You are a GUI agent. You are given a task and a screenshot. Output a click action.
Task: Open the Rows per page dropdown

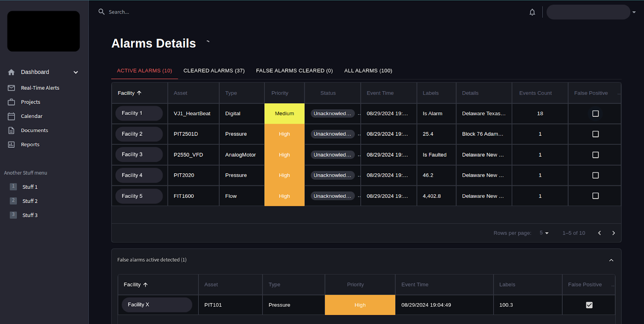click(x=544, y=233)
